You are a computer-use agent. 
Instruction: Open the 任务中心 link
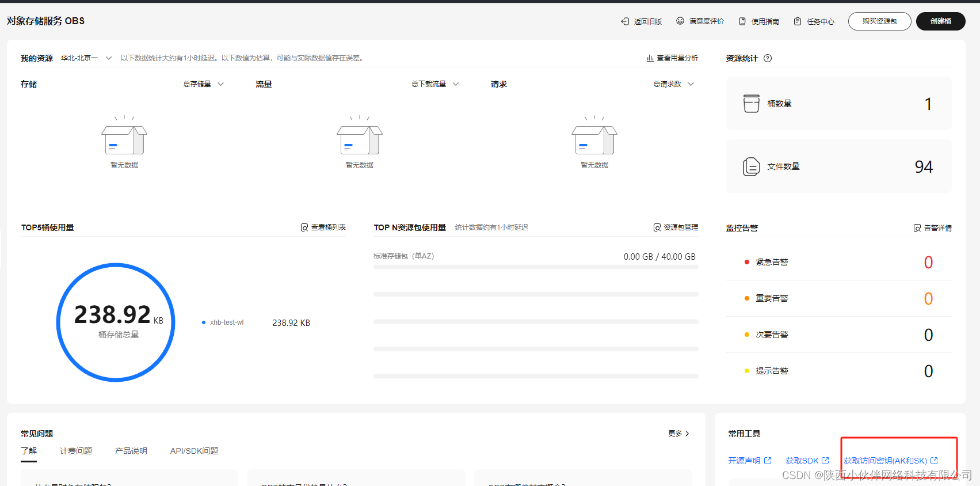click(x=821, y=21)
